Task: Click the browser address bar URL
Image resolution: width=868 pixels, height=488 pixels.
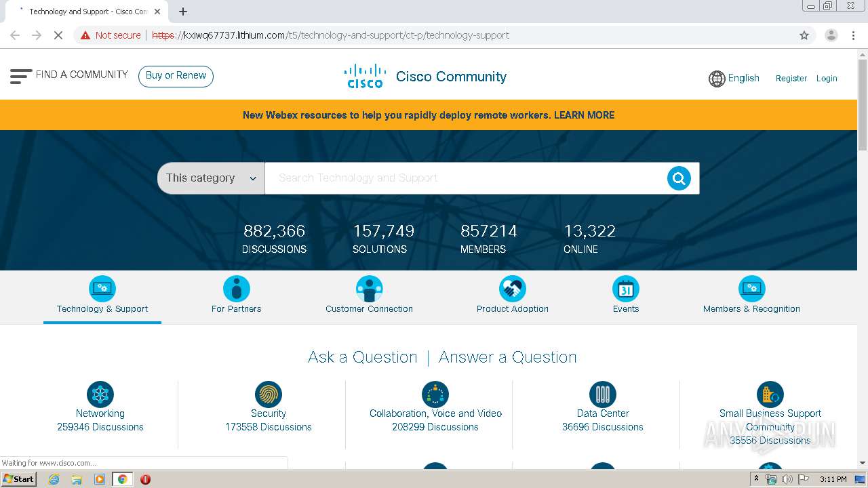Action: point(330,35)
